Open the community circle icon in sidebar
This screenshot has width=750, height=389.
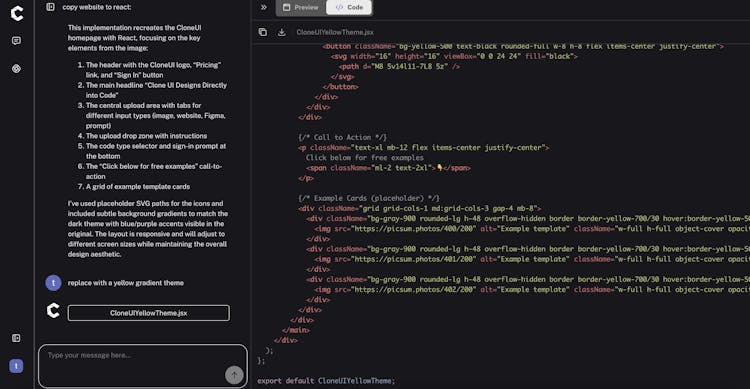[x=16, y=69]
